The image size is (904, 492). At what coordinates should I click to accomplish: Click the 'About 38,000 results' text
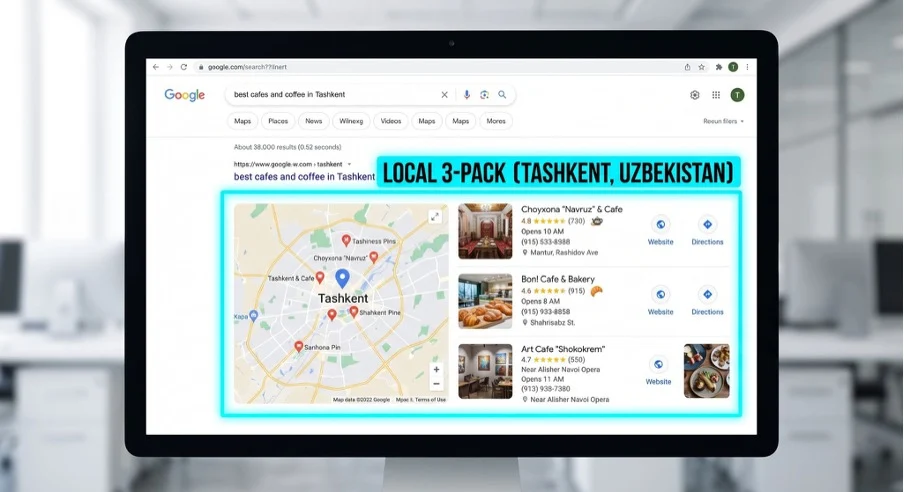point(287,147)
